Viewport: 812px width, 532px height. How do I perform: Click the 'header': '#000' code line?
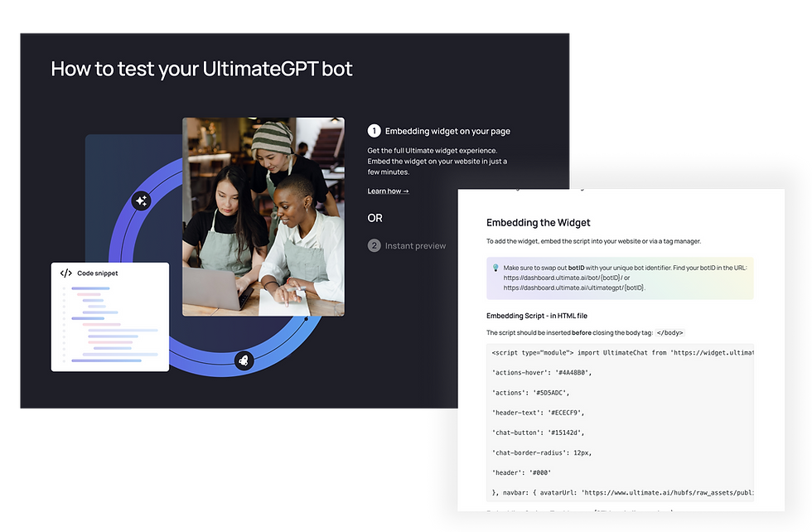(x=521, y=472)
